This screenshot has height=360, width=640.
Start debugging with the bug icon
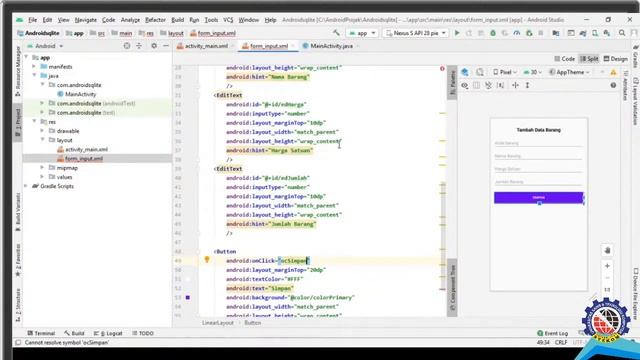[x=493, y=33]
